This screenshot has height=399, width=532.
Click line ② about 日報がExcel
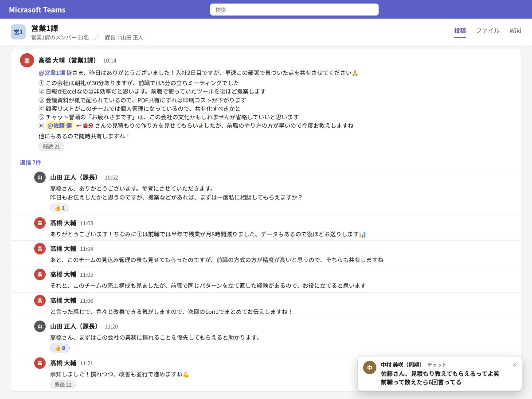click(x=152, y=91)
